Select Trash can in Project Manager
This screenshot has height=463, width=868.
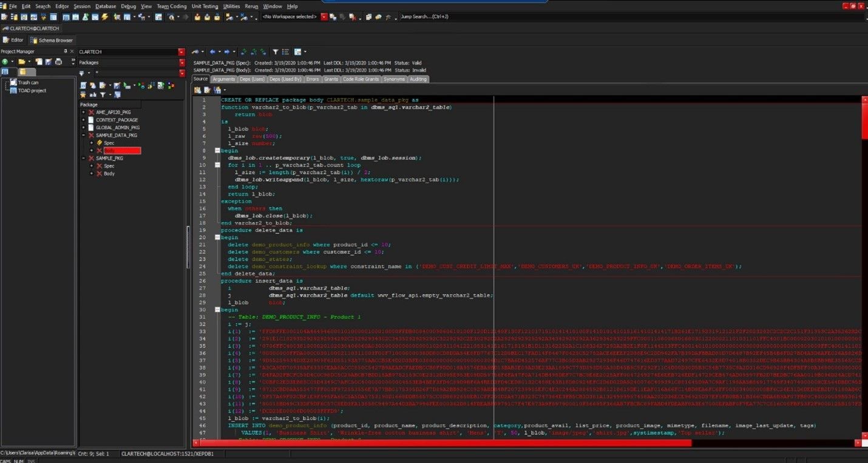(28, 83)
